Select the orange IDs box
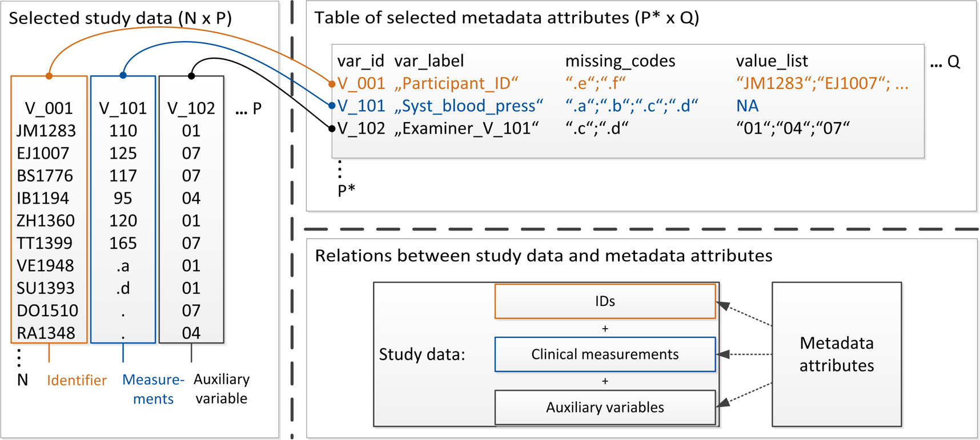Screen dimensions: 980x440 pyautogui.click(x=605, y=301)
